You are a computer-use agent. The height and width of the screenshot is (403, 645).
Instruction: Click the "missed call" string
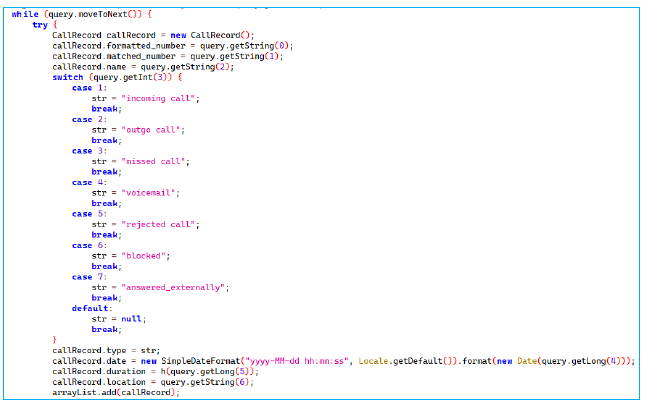click(x=153, y=161)
